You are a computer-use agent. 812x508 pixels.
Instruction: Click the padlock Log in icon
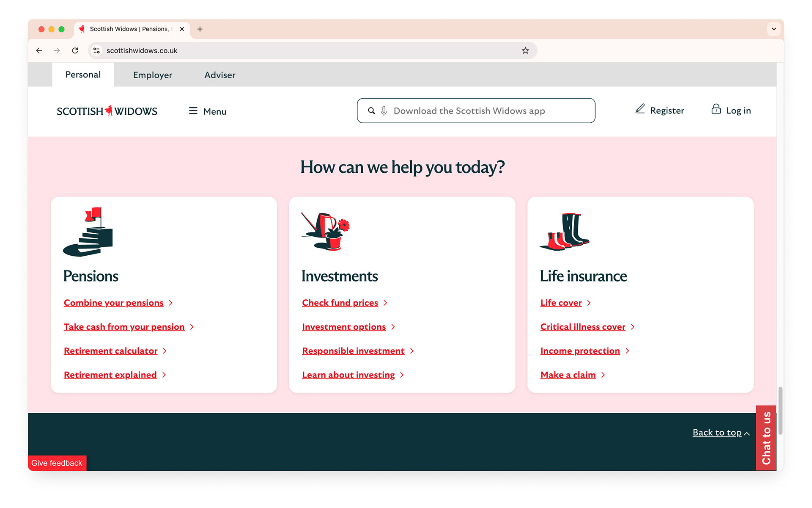coord(716,109)
